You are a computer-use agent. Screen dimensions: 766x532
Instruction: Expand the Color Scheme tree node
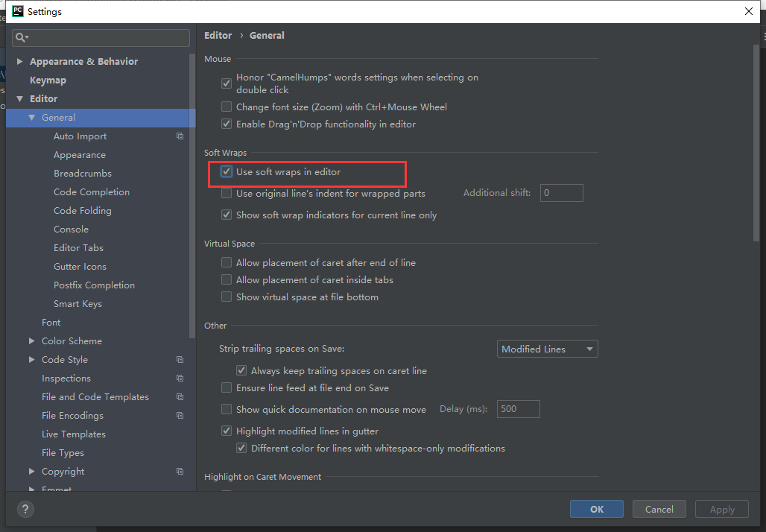31,341
